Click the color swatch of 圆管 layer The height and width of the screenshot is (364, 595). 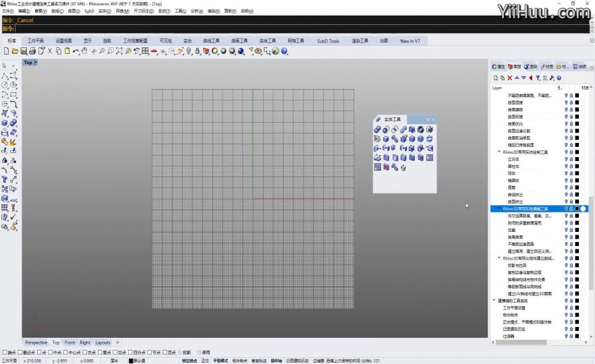point(577,187)
